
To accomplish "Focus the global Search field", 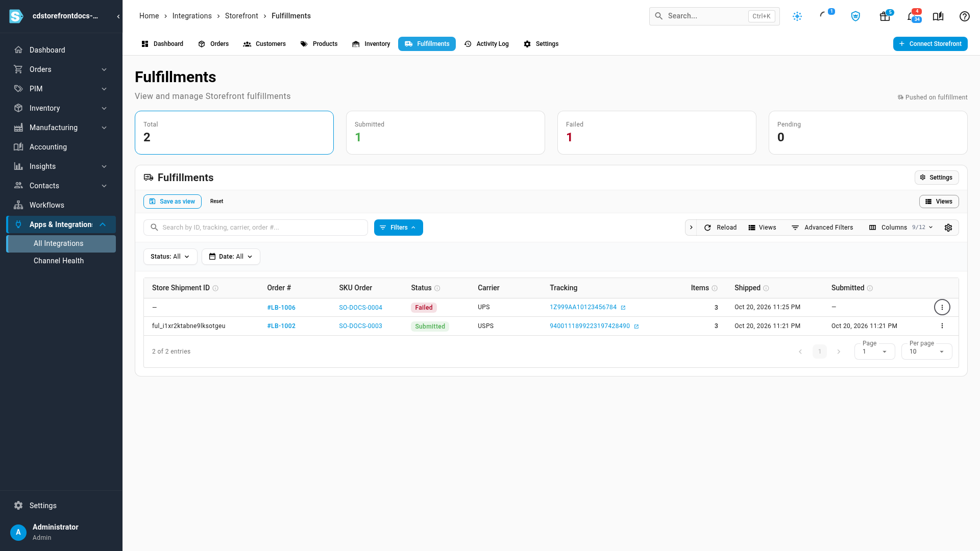I will [714, 16].
